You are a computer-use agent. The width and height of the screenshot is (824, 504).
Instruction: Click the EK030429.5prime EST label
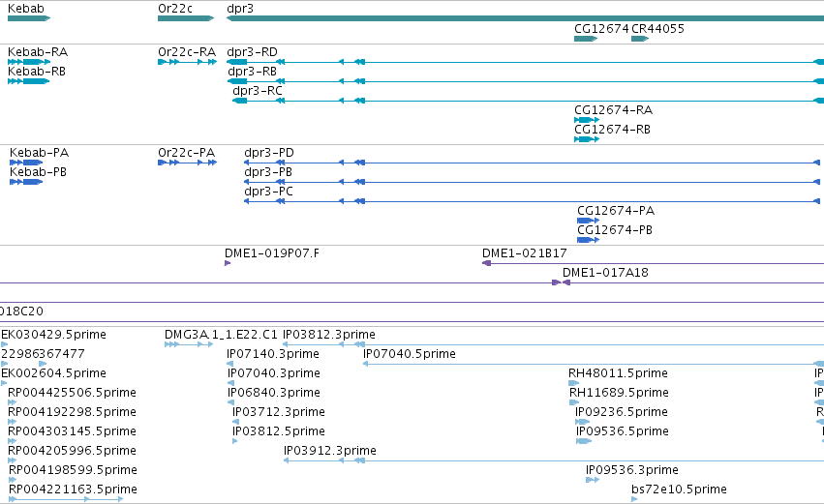[53, 335]
